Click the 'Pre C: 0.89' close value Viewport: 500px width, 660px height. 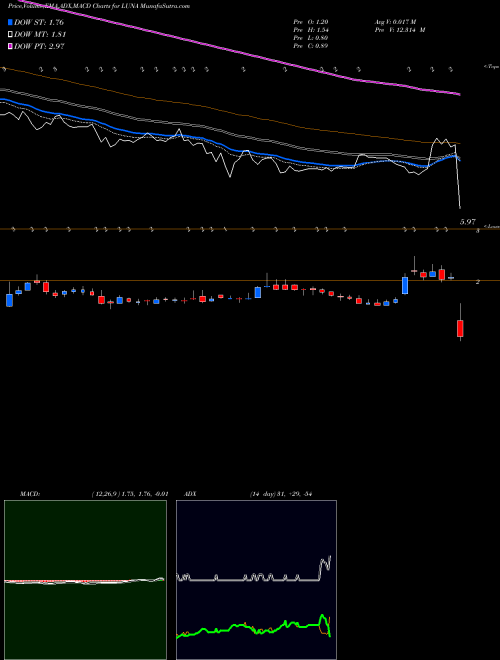click(x=311, y=45)
